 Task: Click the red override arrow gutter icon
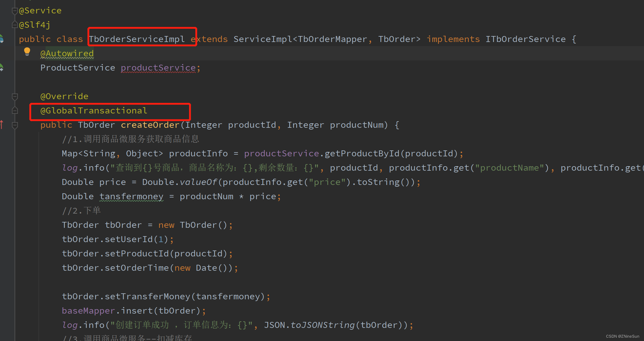click(x=1, y=124)
